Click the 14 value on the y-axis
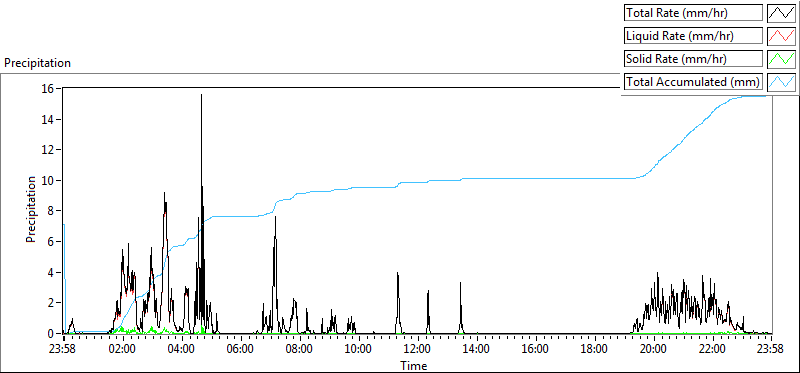This screenshot has height=373, width=800. pyautogui.click(x=48, y=119)
